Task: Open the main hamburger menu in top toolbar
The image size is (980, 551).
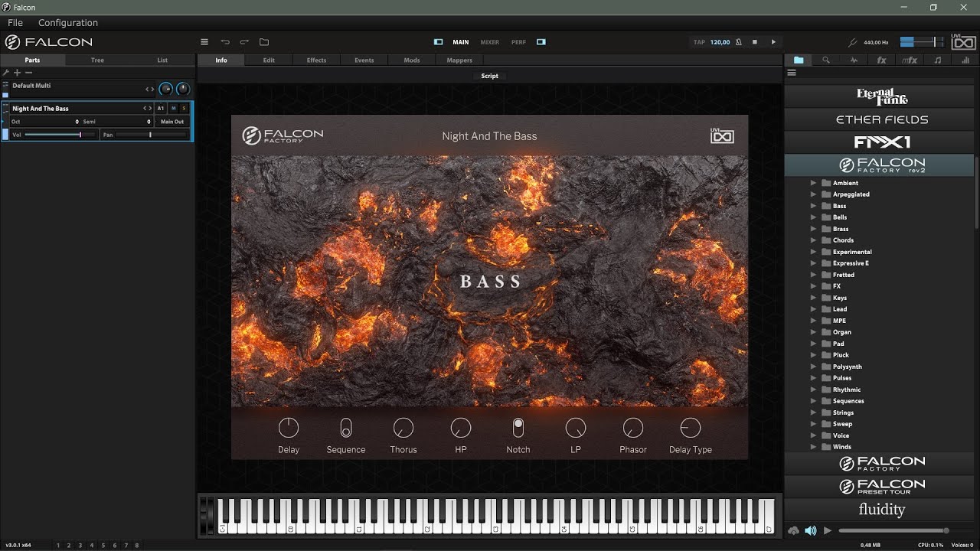Action: point(204,42)
